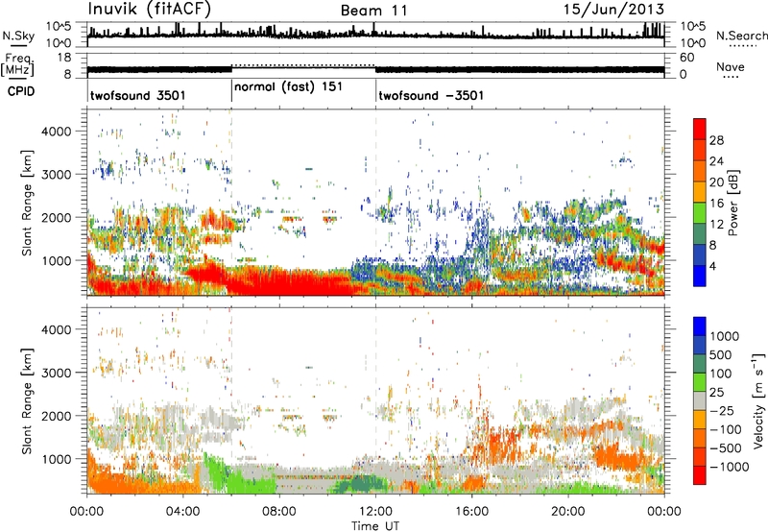Click the '12:00' time axis label

pos(375,512)
